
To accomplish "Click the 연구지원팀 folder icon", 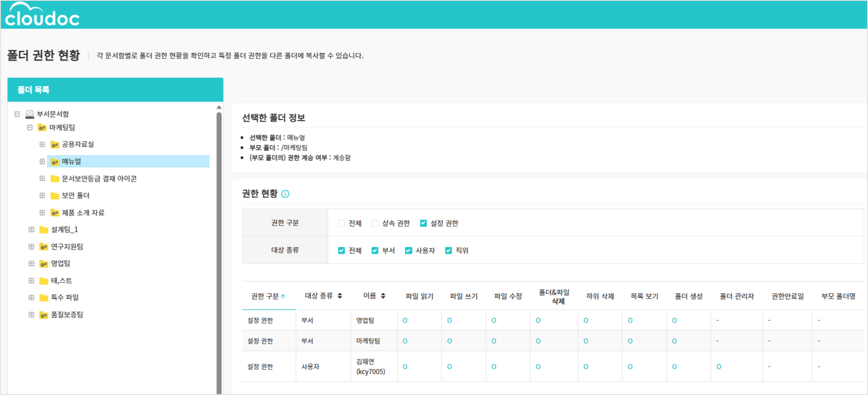I will pos(44,247).
